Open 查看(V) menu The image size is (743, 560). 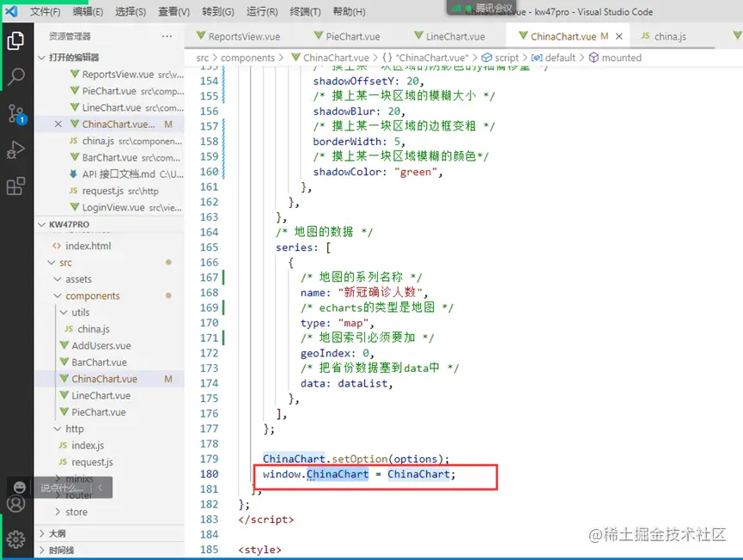(174, 12)
